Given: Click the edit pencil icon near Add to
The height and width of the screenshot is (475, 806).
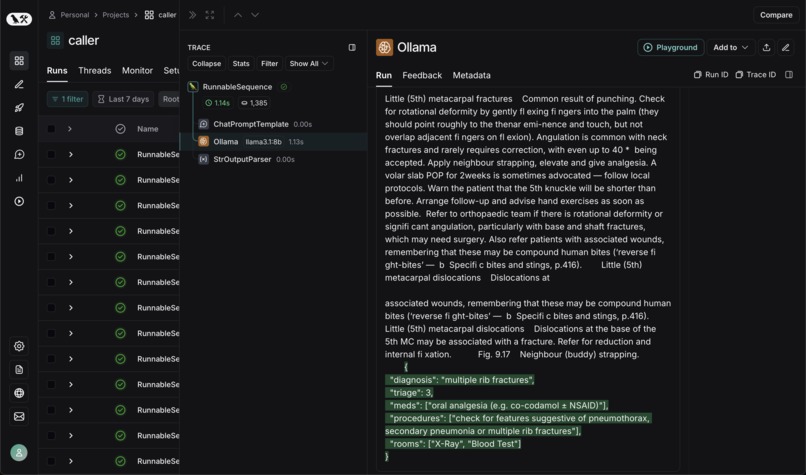Looking at the screenshot, I should coord(785,47).
